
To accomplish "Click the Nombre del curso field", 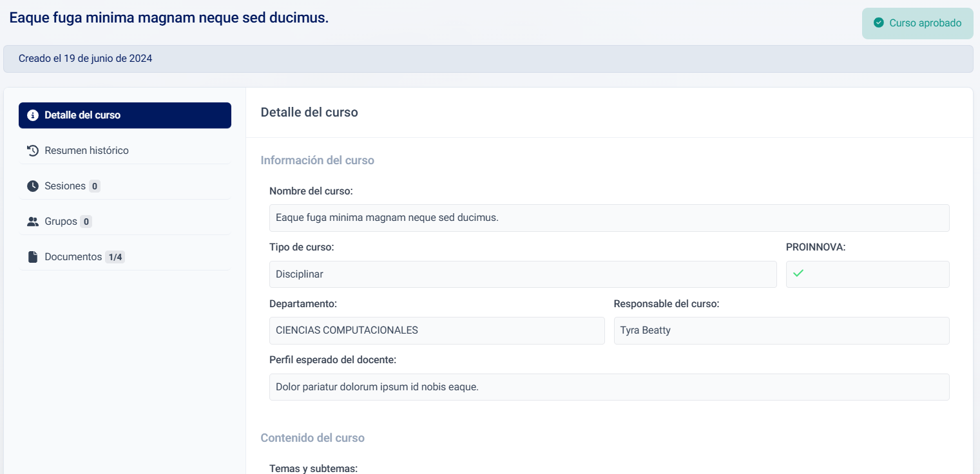I will [609, 218].
